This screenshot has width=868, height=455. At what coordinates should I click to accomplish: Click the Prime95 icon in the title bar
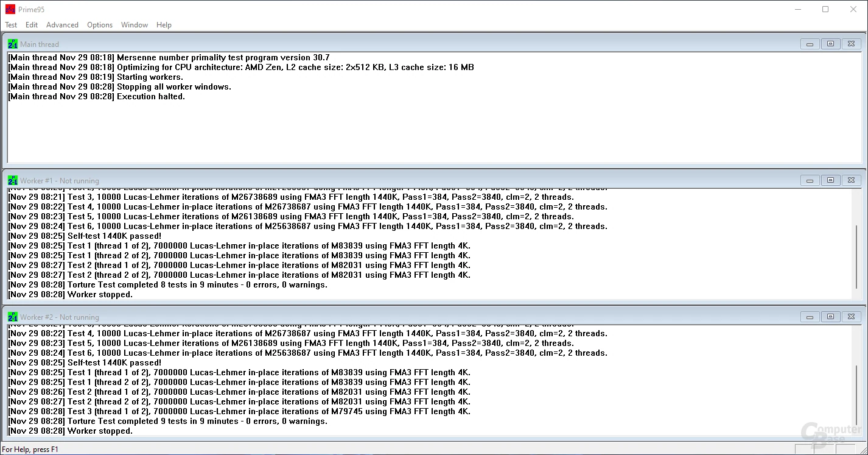[x=10, y=9]
